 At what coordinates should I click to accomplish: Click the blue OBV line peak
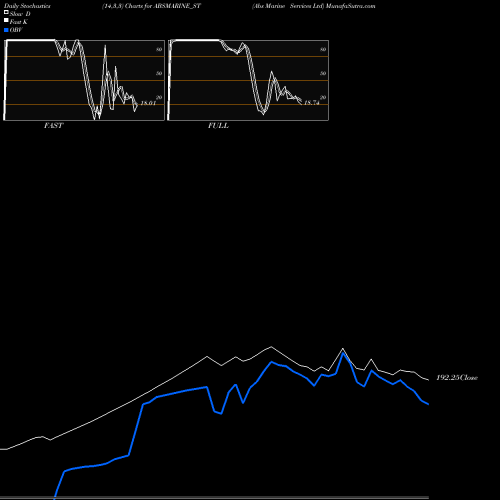pos(343,353)
